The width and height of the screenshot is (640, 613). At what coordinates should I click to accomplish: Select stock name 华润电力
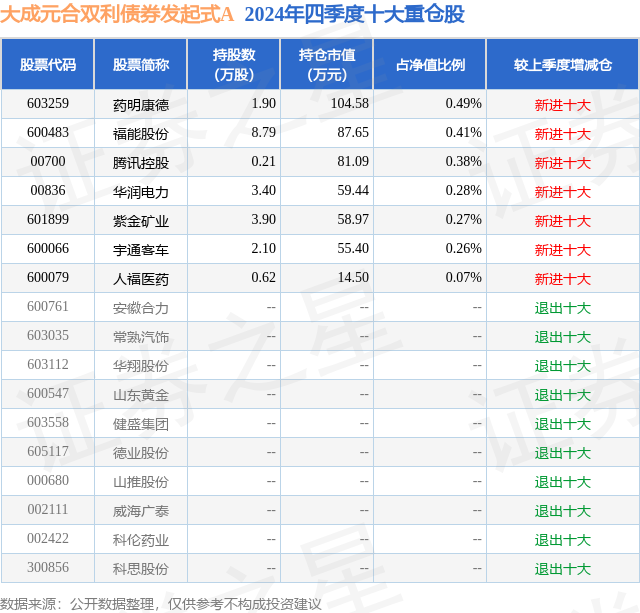point(141,192)
